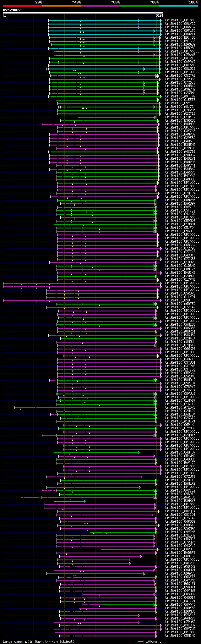Select alignment label UniRef100_B6K4Z1

point(180,584)
